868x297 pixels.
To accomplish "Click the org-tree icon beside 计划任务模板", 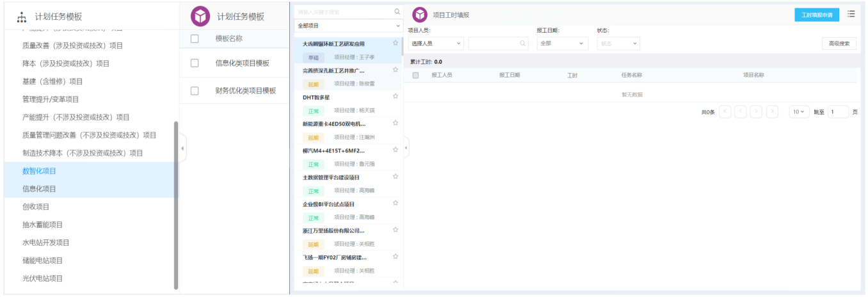I will [x=21, y=17].
